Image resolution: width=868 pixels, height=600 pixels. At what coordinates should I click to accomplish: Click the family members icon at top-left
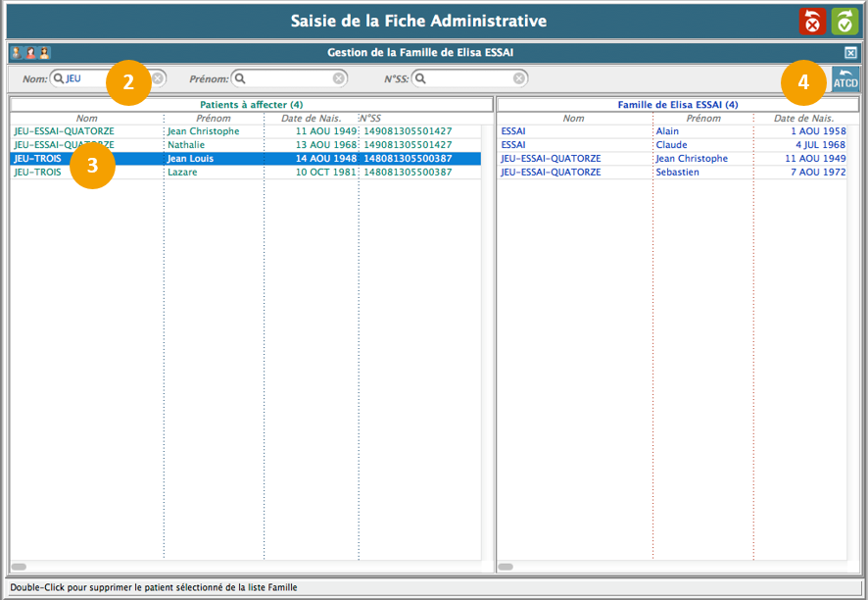[x=30, y=53]
